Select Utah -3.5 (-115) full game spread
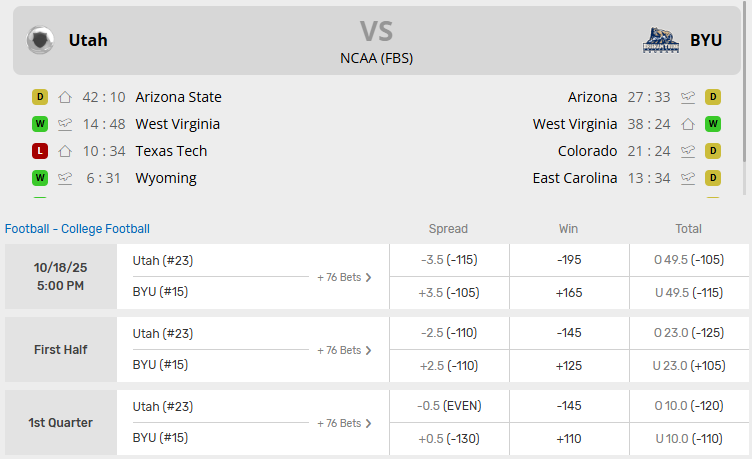Screen dimensions: 752x459 click(x=447, y=260)
